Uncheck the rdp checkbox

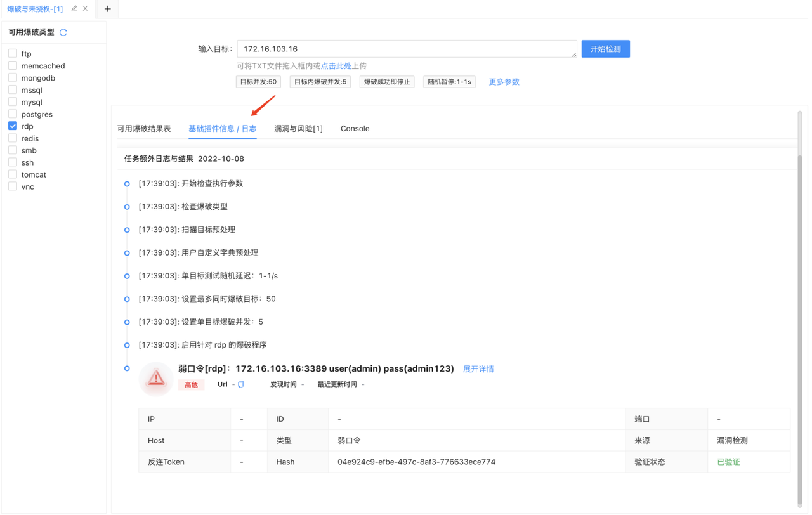(13, 126)
